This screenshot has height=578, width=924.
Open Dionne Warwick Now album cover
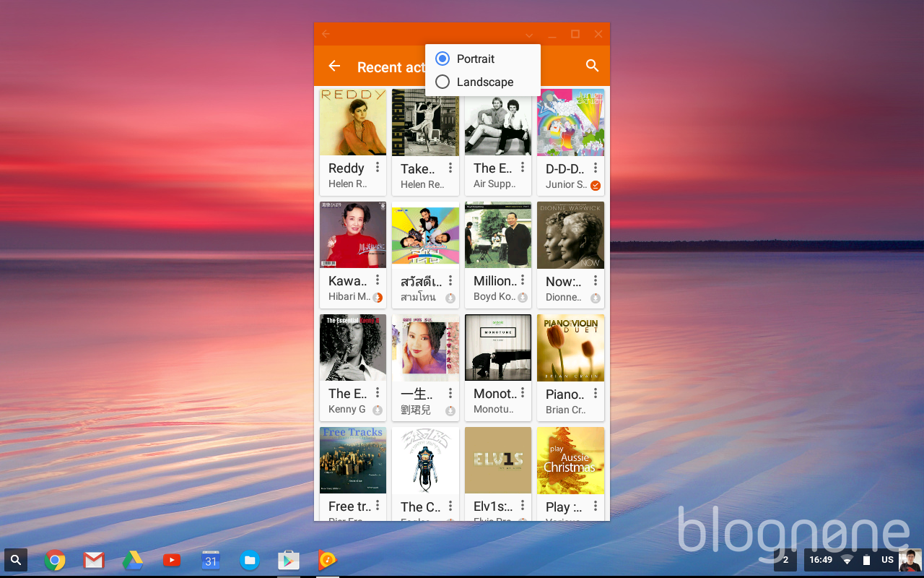(x=571, y=235)
